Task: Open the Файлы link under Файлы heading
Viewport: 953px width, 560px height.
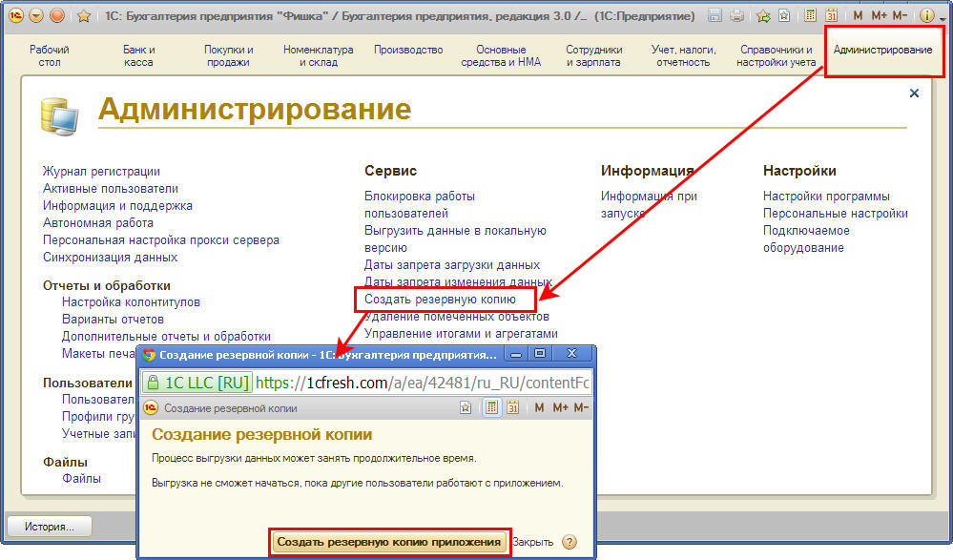Action: (x=81, y=478)
